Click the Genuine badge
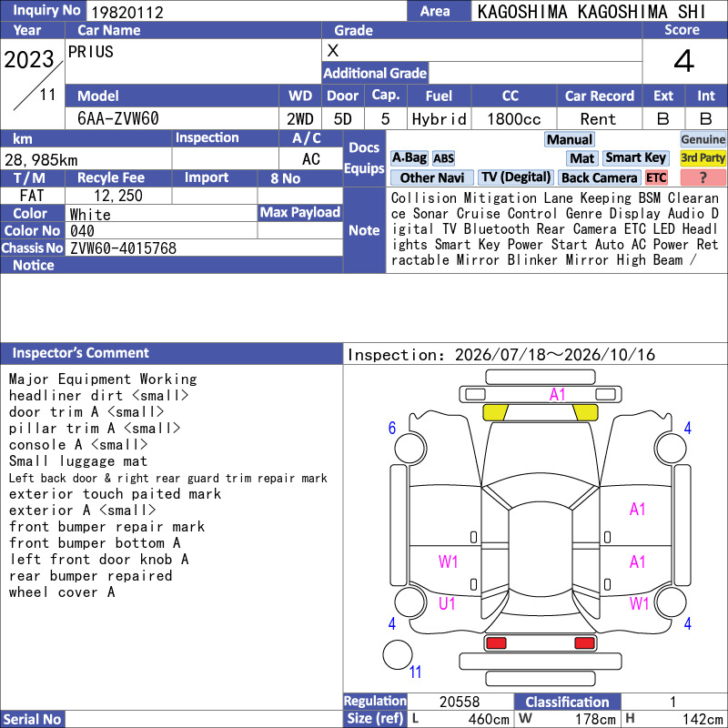Screen dimensions: 728x728 [x=703, y=139]
